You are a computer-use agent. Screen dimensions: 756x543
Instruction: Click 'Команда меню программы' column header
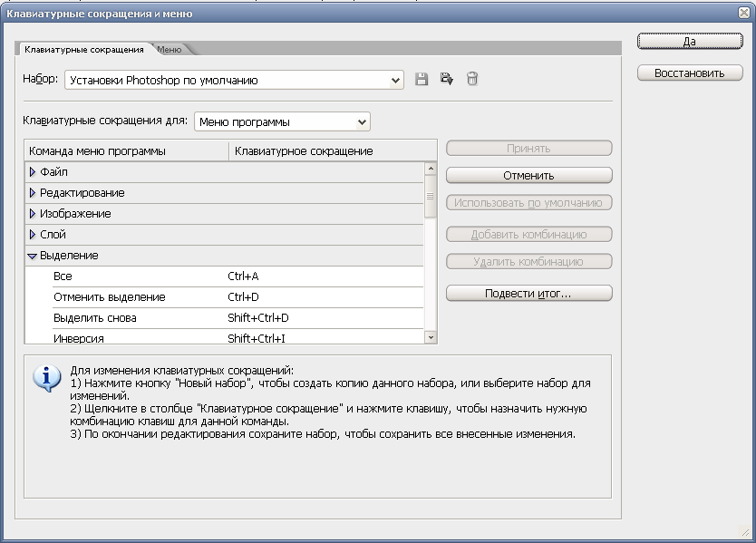click(x=126, y=151)
